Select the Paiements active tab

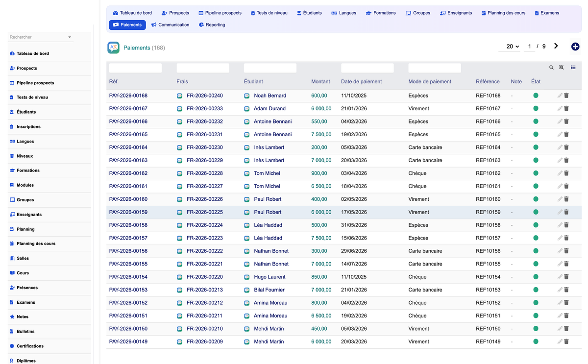(127, 24)
